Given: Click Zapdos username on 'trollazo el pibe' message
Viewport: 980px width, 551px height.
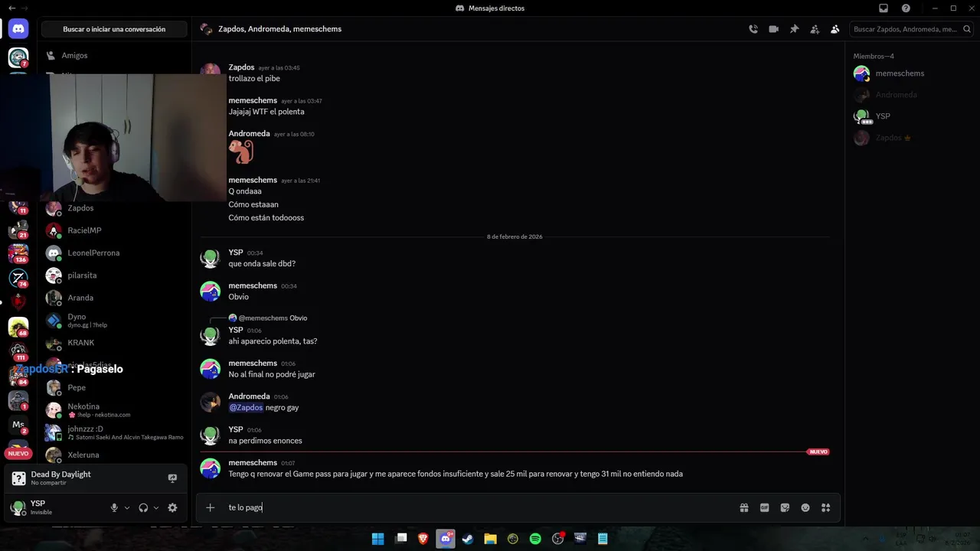Looking at the screenshot, I should (241, 67).
